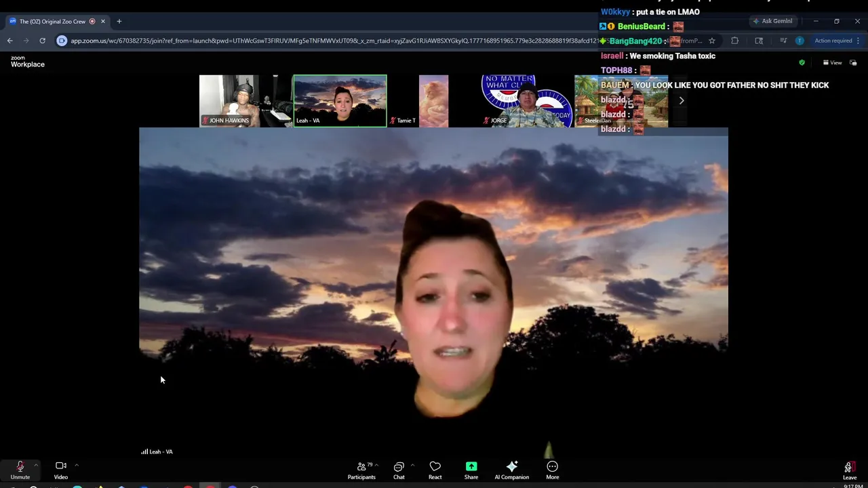Click Leah - VA name label on main video
This screenshot has height=488, width=868.
[x=161, y=451]
